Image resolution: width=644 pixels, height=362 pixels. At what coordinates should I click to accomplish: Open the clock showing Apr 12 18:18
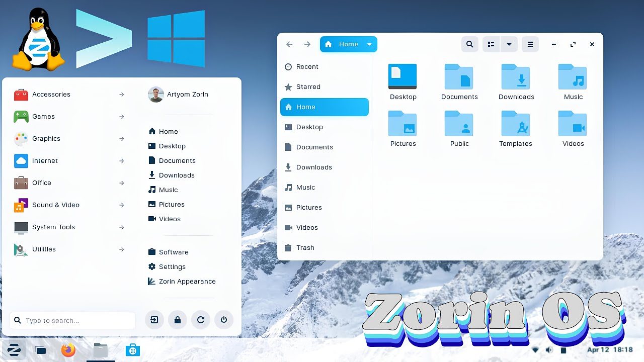610,349
